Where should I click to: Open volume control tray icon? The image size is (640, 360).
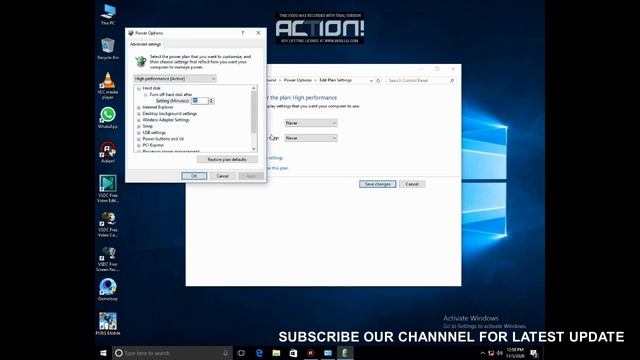pyautogui.click(x=500, y=353)
